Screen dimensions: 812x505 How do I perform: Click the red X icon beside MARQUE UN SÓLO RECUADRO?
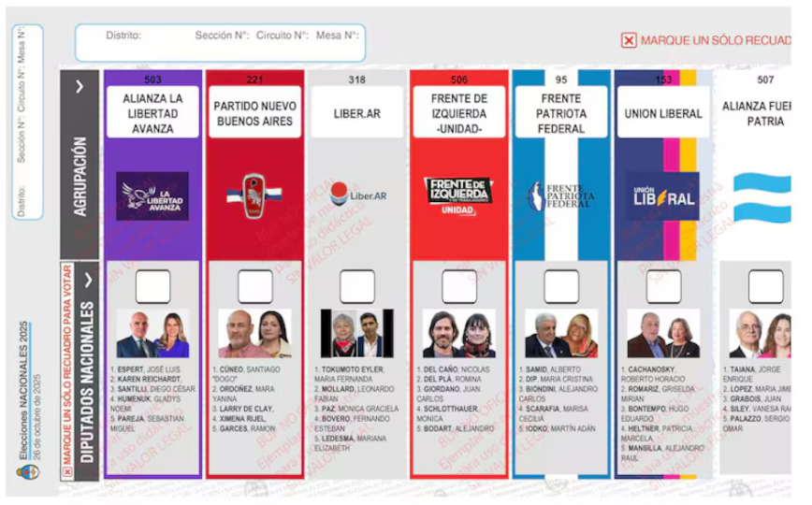click(630, 40)
